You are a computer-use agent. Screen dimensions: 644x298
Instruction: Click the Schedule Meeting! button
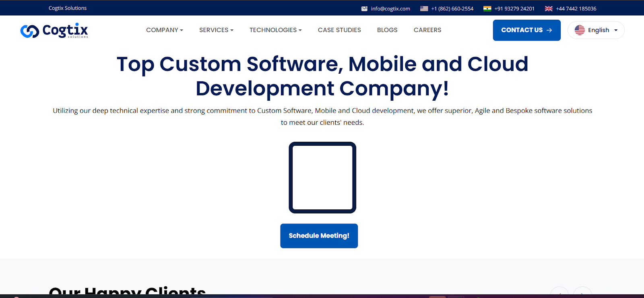click(x=319, y=236)
